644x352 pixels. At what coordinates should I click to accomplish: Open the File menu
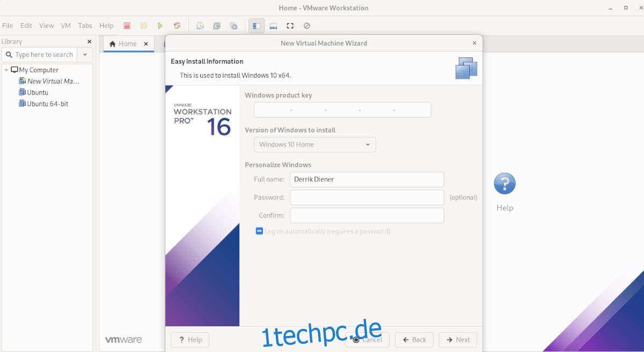(x=8, y=25)
